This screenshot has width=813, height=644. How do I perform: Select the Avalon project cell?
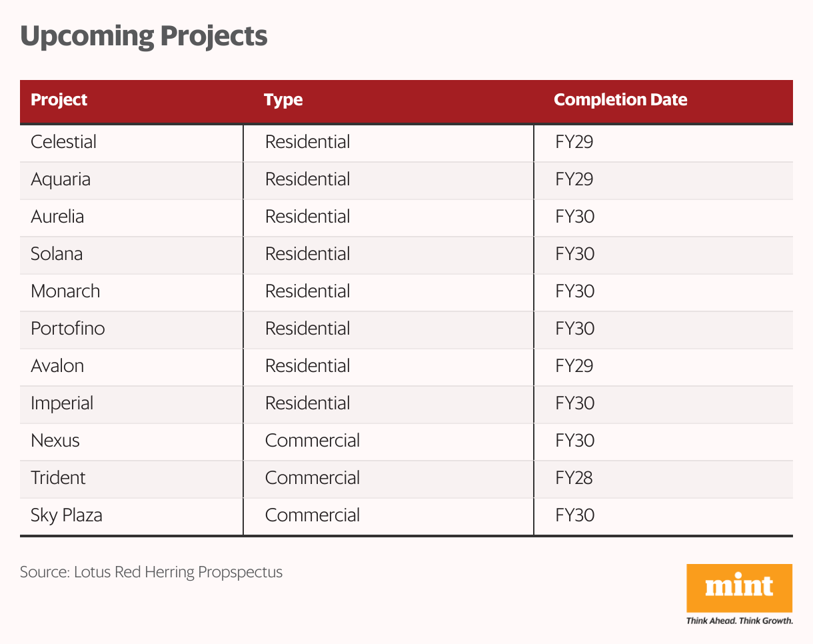[x=57, y=366]
